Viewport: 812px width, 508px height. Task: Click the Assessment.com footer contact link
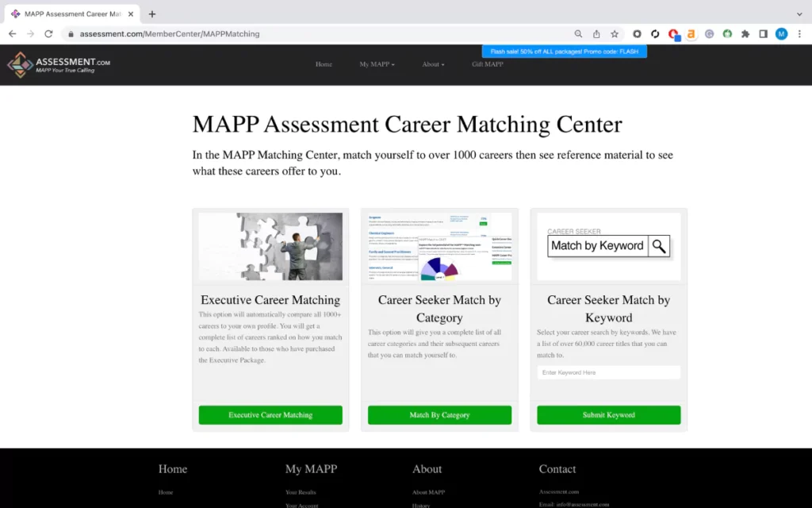click(x=559, y=491)
